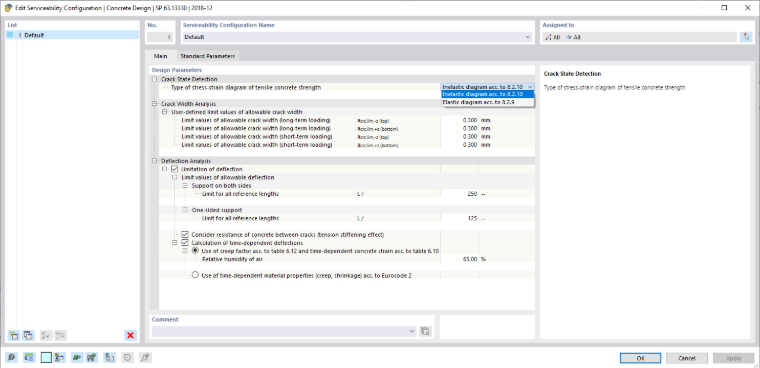Collapse Limit values of allowable deflection node

click(174, 177)
